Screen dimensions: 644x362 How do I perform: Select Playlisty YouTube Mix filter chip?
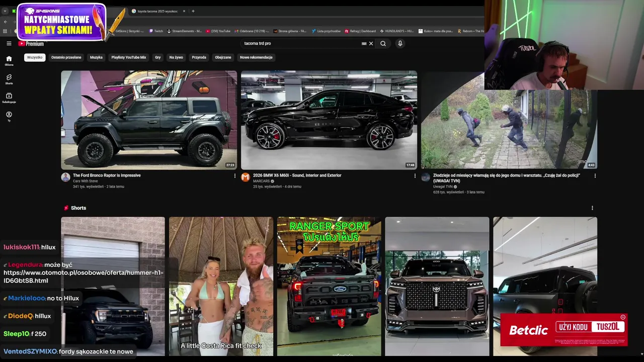pyautogui.click(x=129, y=57)
